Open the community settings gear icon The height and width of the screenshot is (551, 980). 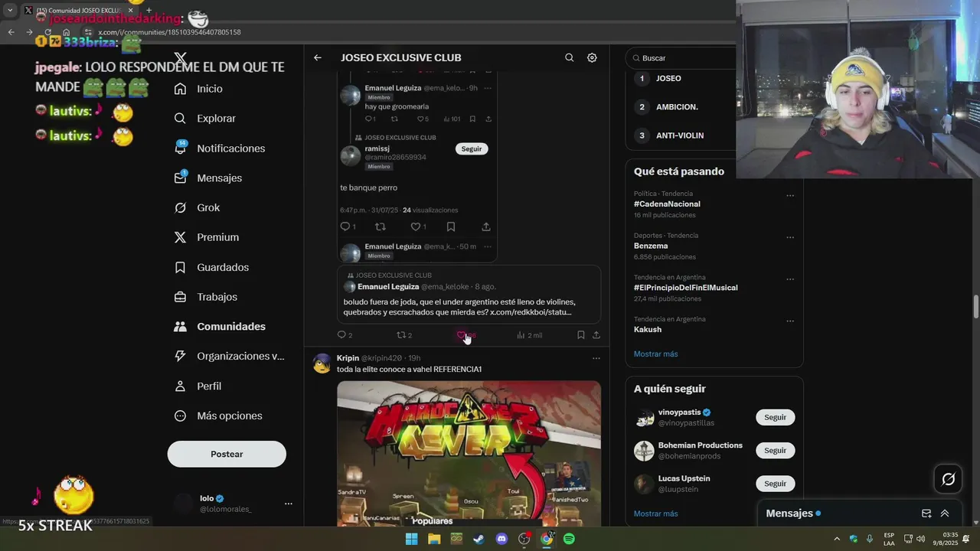pyautogui.click(x=592, y=57)
